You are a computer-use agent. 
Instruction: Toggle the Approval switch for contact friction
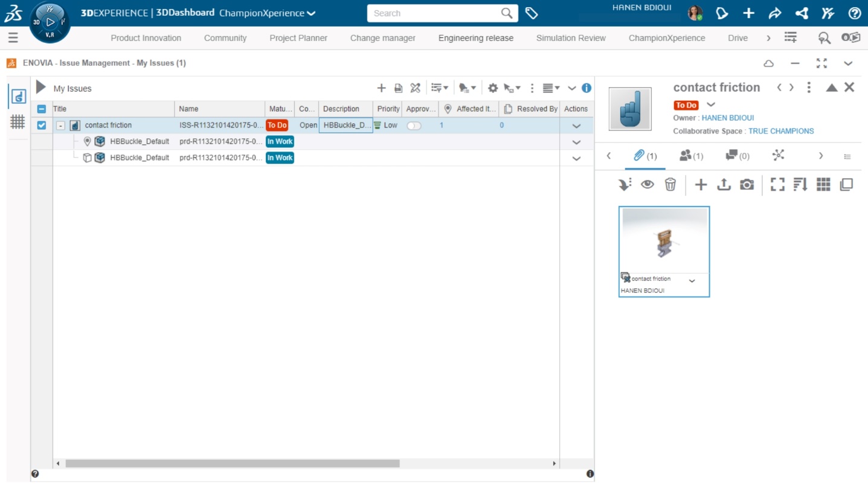[x=414, y=126]
